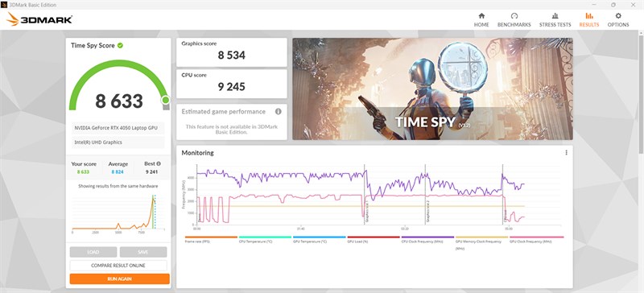Screen dimensions: 644x293
Task: Click the restore window button
Action: (x=613, y=5)
